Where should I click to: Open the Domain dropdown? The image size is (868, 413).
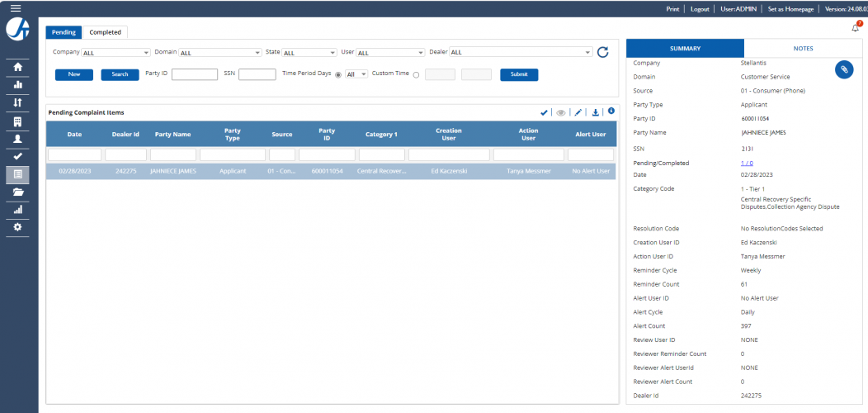tap(219, 53)
